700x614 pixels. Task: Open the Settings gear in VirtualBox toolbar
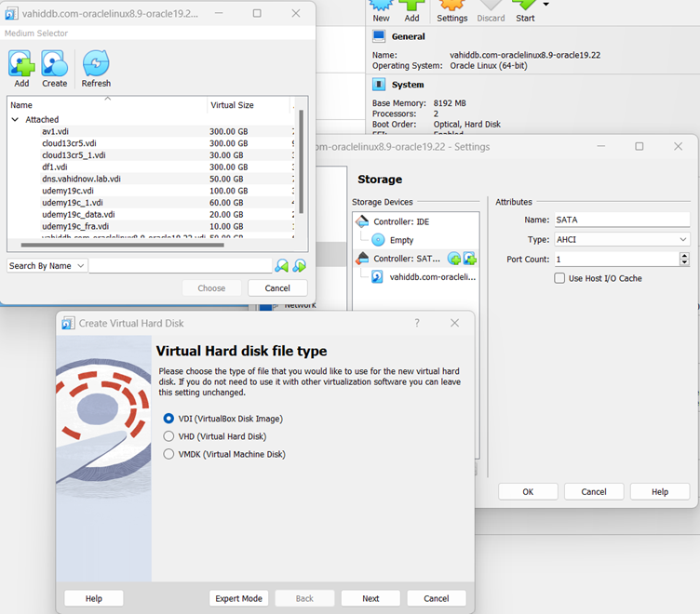pyautogui.click(x=452, y=9)
